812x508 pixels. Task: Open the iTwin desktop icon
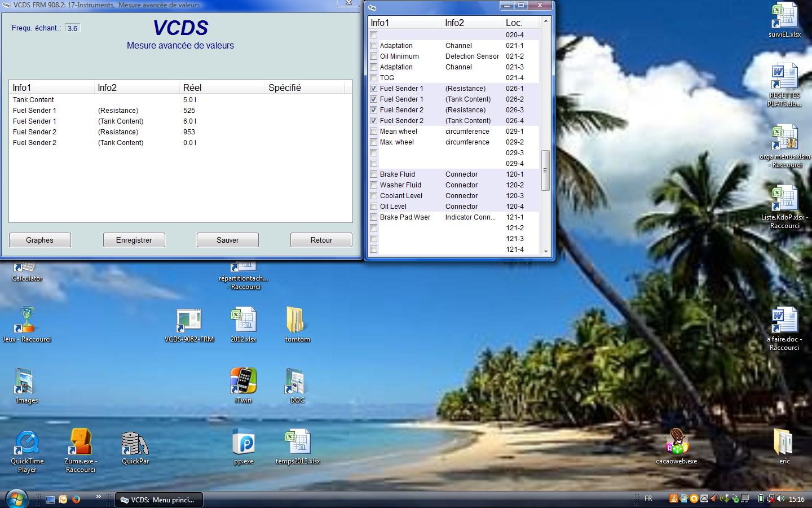click(x=243, y=381)
